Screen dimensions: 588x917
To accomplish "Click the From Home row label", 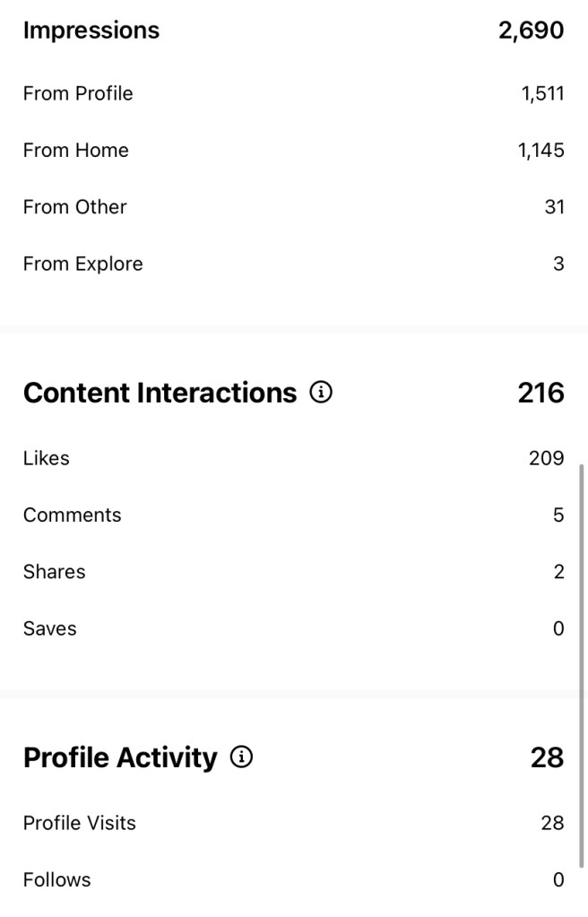I will tap(76, 151).
